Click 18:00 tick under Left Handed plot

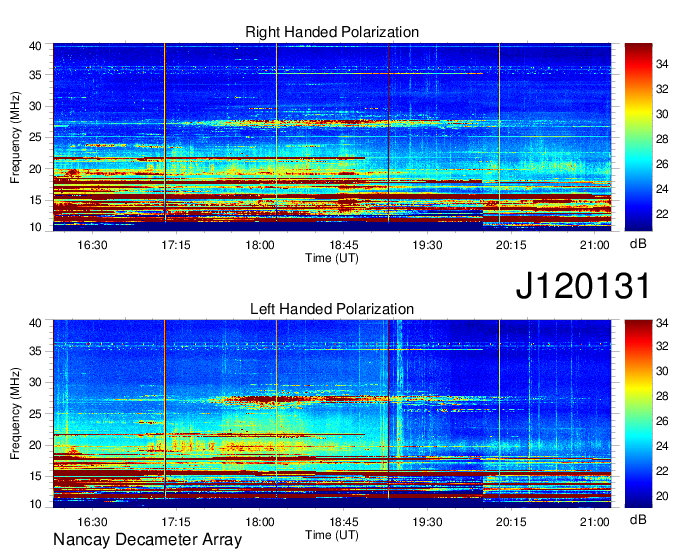click(260, 522)
